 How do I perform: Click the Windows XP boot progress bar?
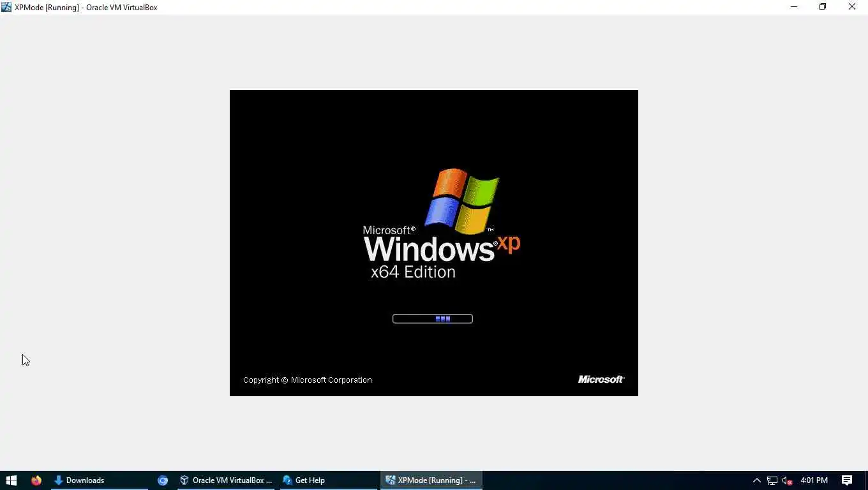coord(433,318)
